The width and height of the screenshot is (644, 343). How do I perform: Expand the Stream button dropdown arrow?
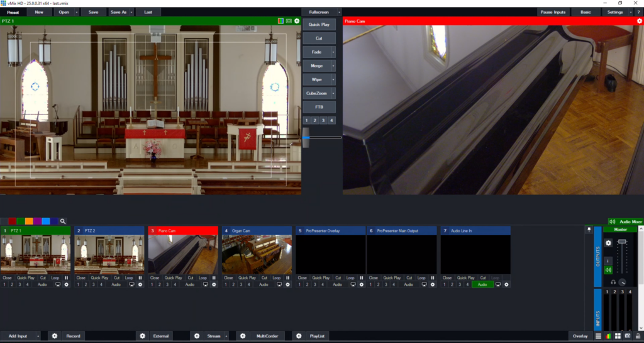tap(226, 336)
